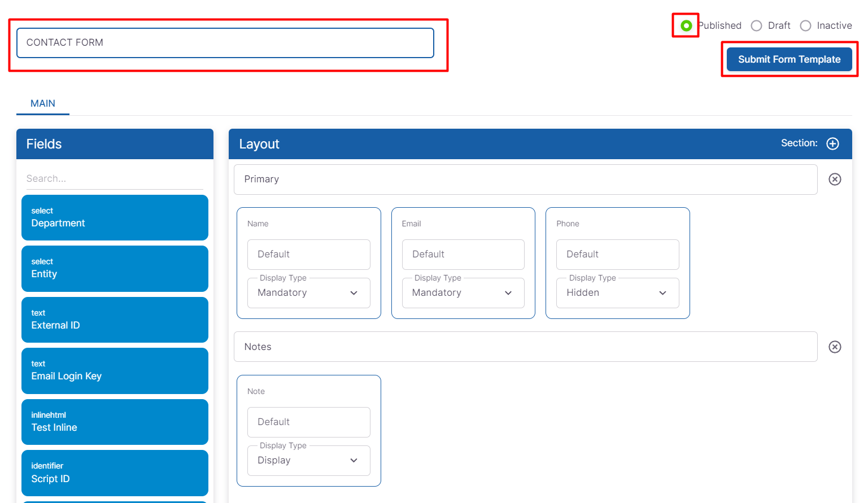
Task: Select the Email Login Key field
Action: coord(115,371)
